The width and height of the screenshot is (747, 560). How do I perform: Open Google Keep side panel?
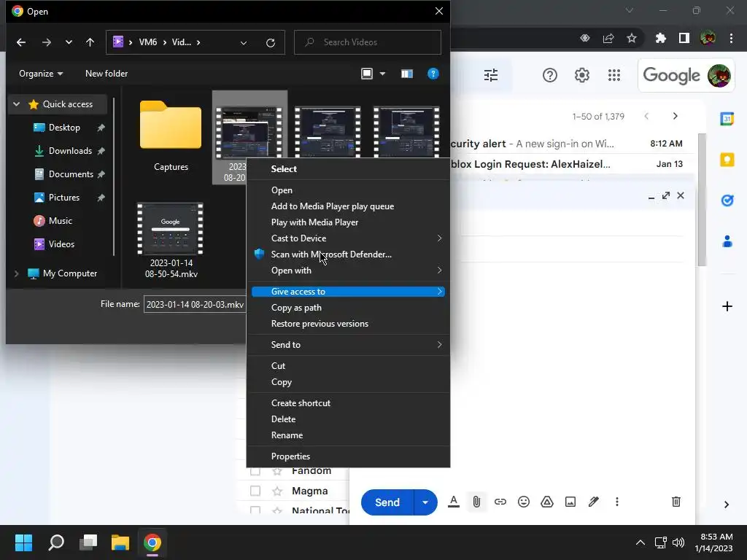[727, 160]
